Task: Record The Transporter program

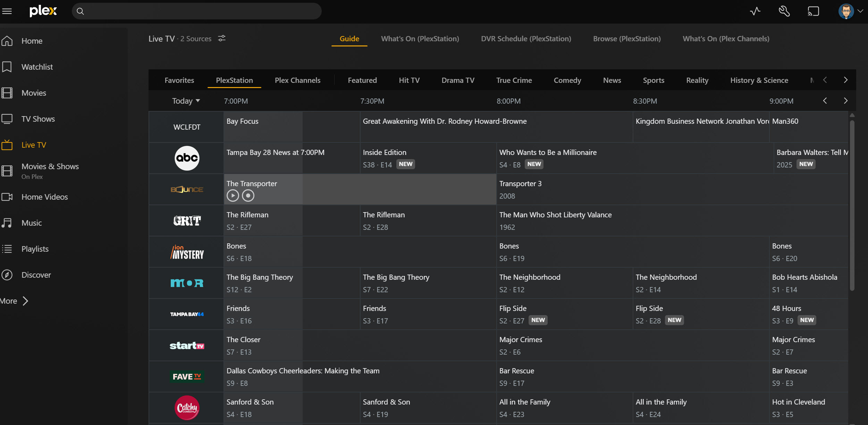Action: 248,196
